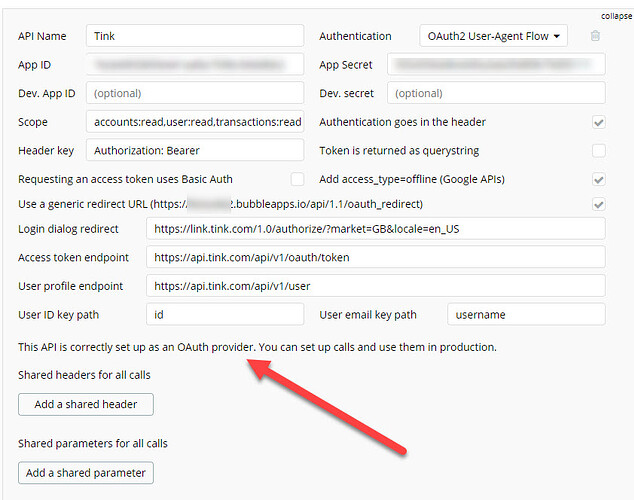The width and height of the screenshot is (634, 500).
Task: Edit the Access token endpoint URL
Action: pos(376,257)
